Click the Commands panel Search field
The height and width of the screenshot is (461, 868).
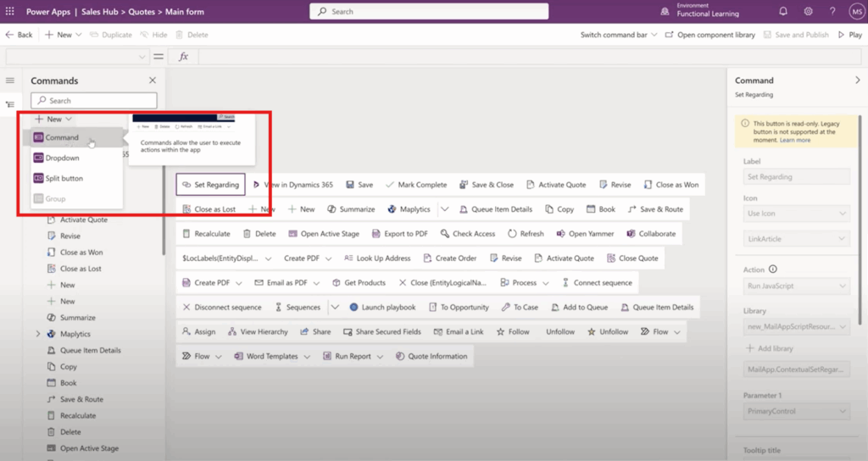pyautogui.click(x=94, y=101)
